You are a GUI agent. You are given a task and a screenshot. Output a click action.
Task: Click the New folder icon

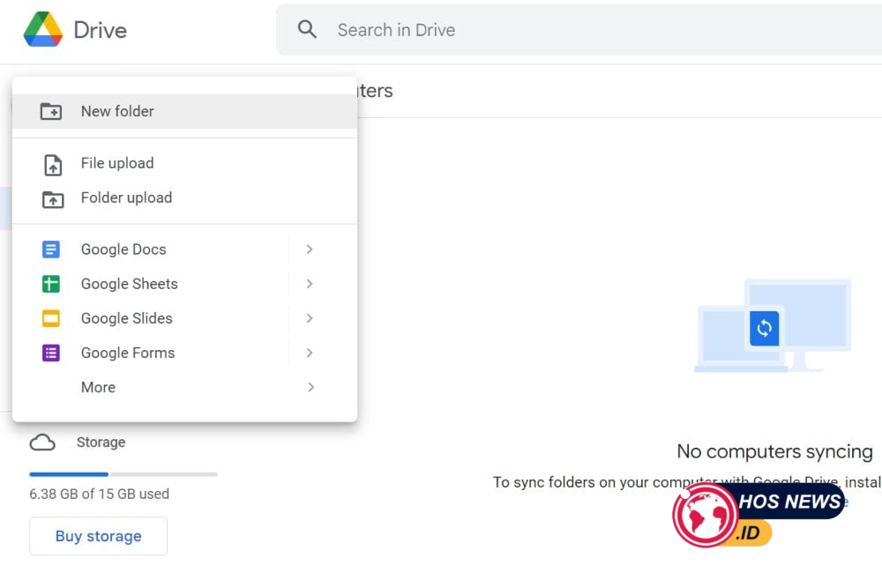[51, 112]
